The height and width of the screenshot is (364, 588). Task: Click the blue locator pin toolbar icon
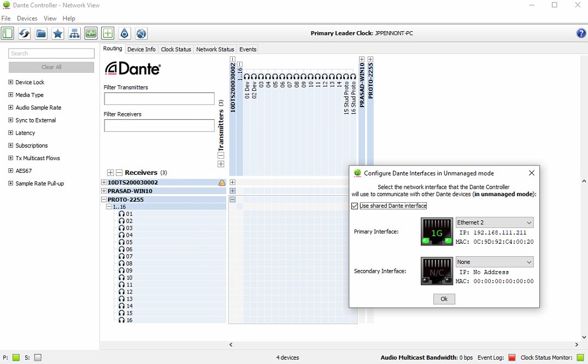tap(125, 33)
